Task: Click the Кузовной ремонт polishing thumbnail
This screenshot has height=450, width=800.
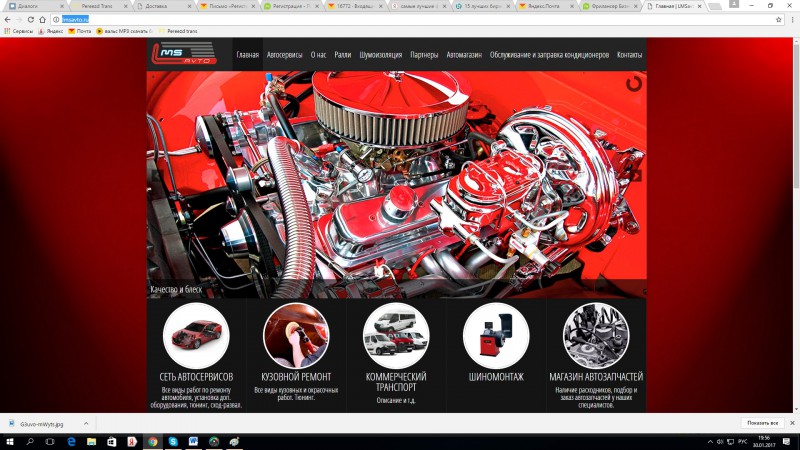Action: (x=296, y=335)
